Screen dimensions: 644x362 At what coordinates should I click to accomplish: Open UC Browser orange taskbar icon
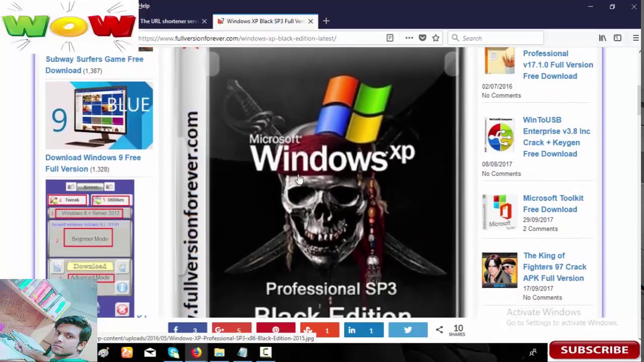[127, 352]
